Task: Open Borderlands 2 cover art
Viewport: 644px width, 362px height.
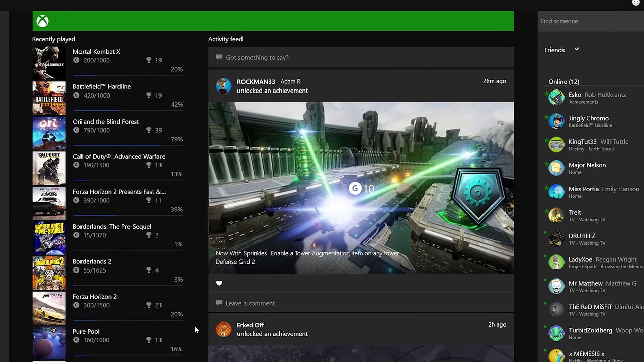Action: (49, 273)
